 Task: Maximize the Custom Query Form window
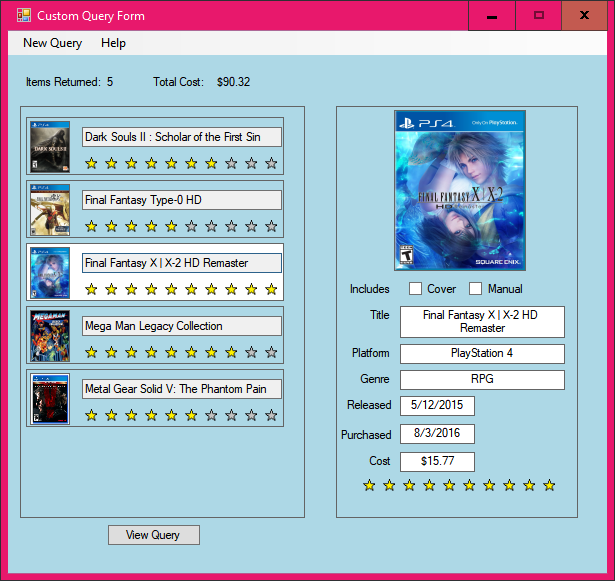pos(539,16)
